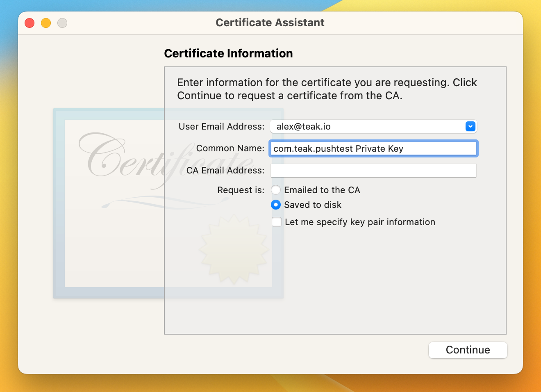Click the alex@teak.io email combo box

(x=373, y=126)
